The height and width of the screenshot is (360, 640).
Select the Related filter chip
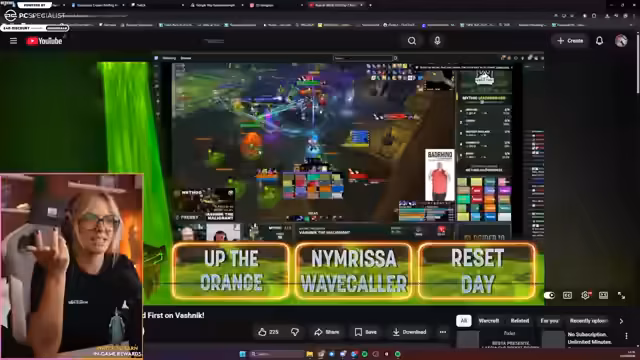[520, 321]
